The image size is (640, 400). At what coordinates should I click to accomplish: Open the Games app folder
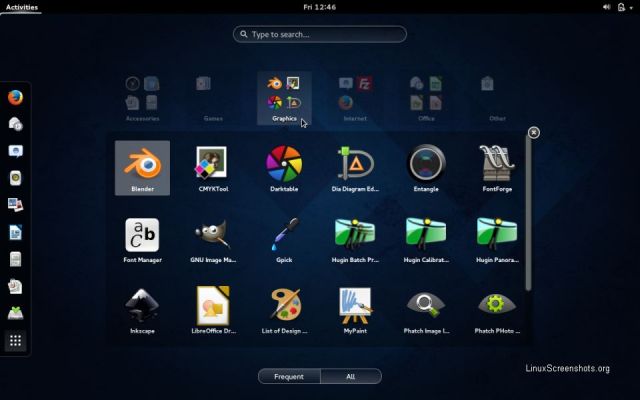point(213,98)
